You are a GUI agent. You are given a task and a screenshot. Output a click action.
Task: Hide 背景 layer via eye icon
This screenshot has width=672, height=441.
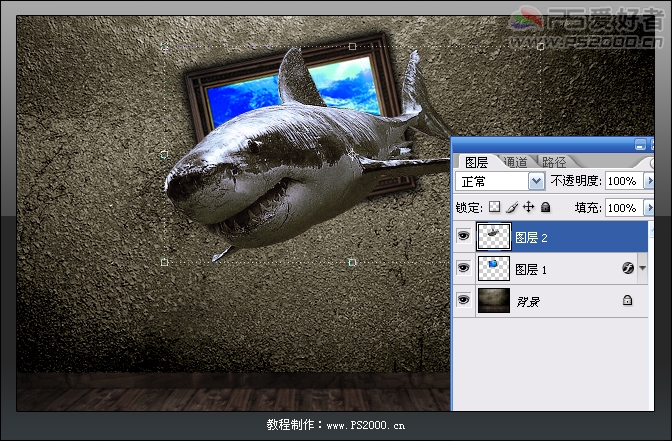pos(463,300)
